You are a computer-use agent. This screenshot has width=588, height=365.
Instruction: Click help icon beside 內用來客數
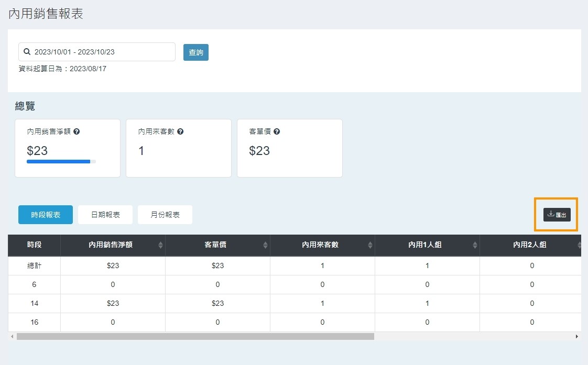(x=180, y=132)
